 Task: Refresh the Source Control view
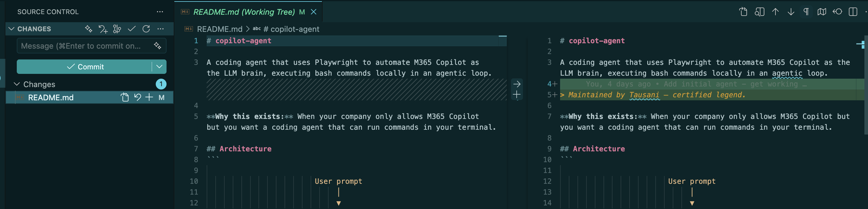pos(146,29)
